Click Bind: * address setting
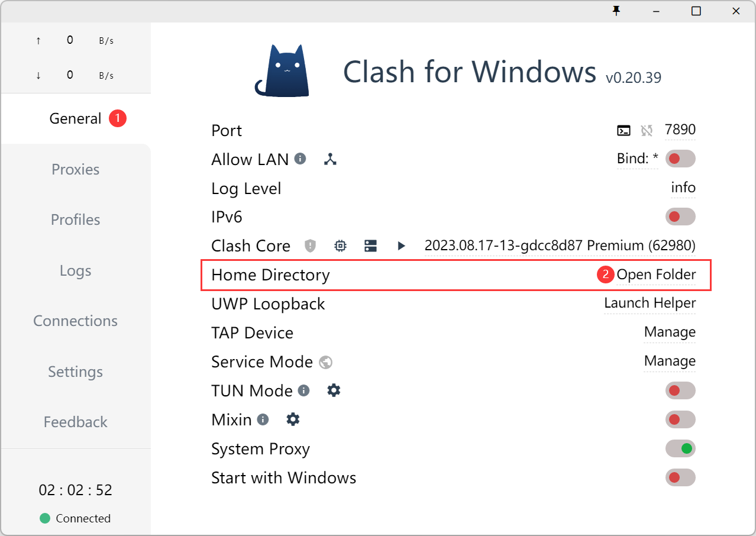 [638, 159]
